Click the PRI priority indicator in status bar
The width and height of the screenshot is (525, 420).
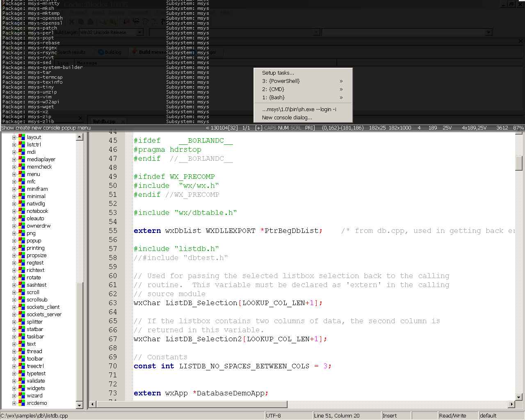pos(310,128)
